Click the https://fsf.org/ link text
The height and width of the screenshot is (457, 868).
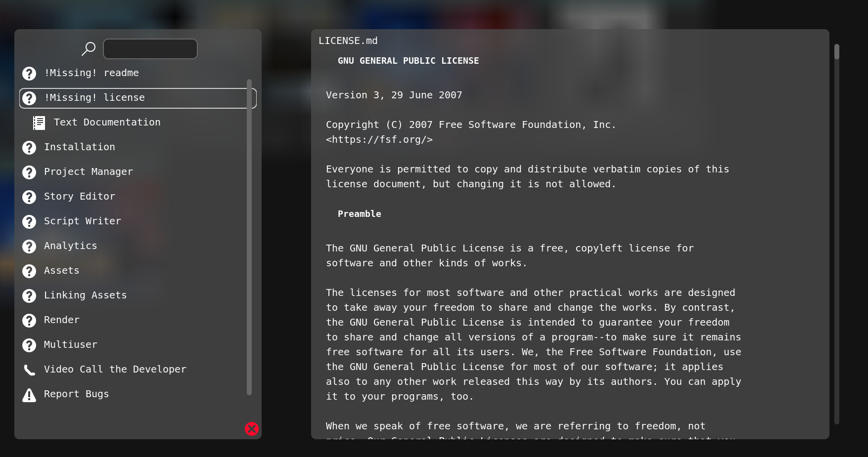[379, 139]
